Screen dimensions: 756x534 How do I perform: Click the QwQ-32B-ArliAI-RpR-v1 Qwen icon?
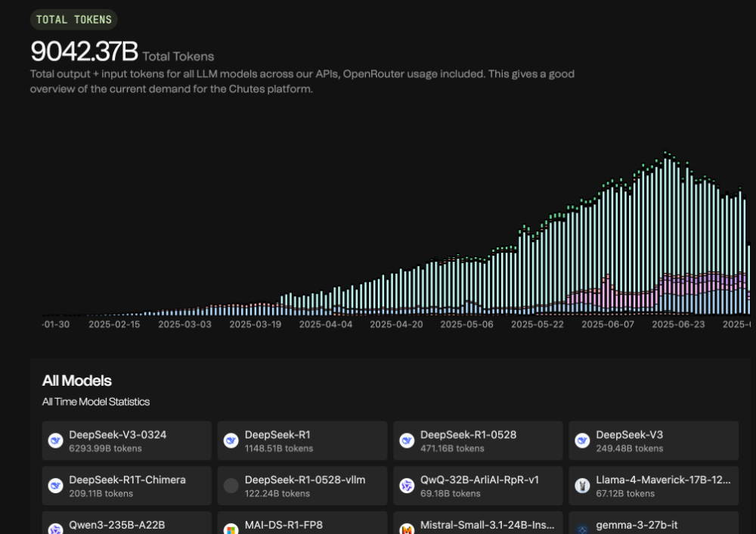pos(407,486)
